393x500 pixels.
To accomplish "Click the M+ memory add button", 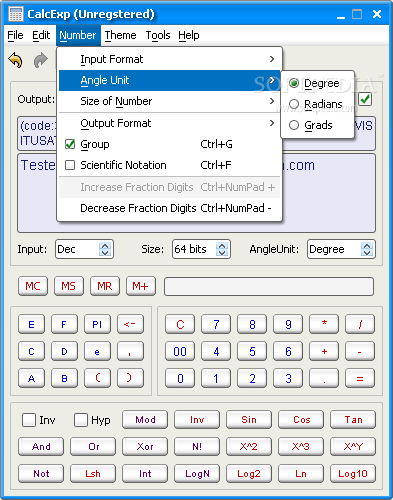I will click(x=141, y=286).
